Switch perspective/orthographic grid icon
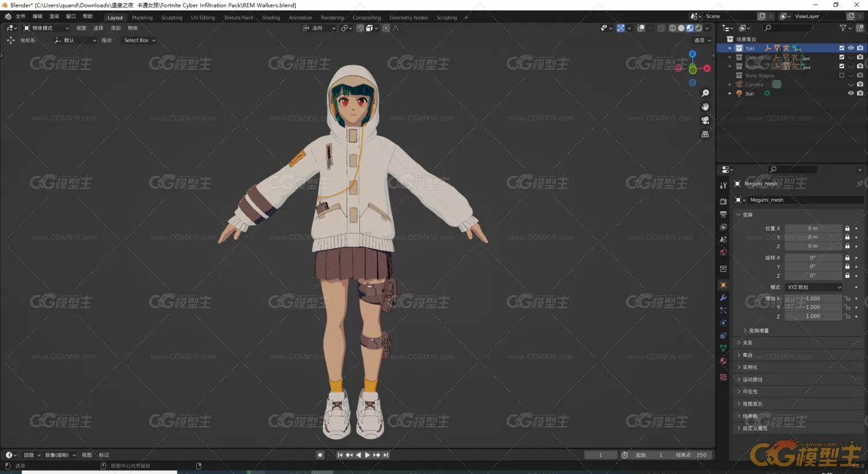 tap(705, 134)
